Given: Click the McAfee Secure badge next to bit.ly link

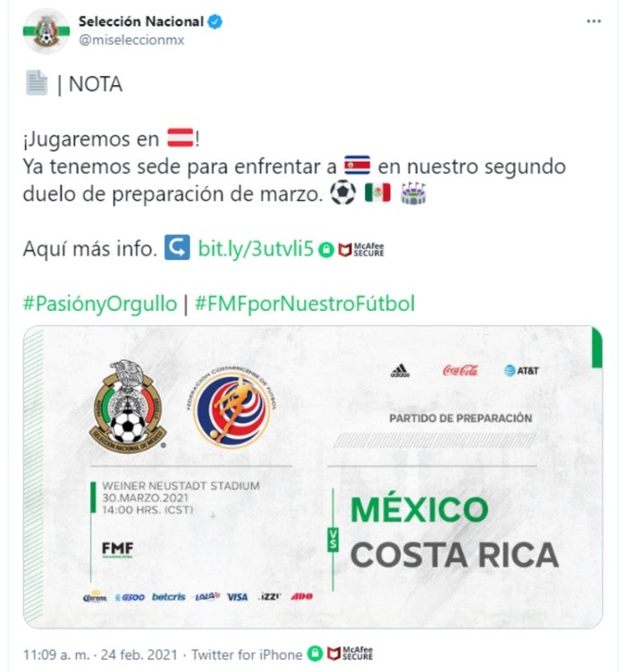Looking at the screenshot, I should (x=361, y=250).
